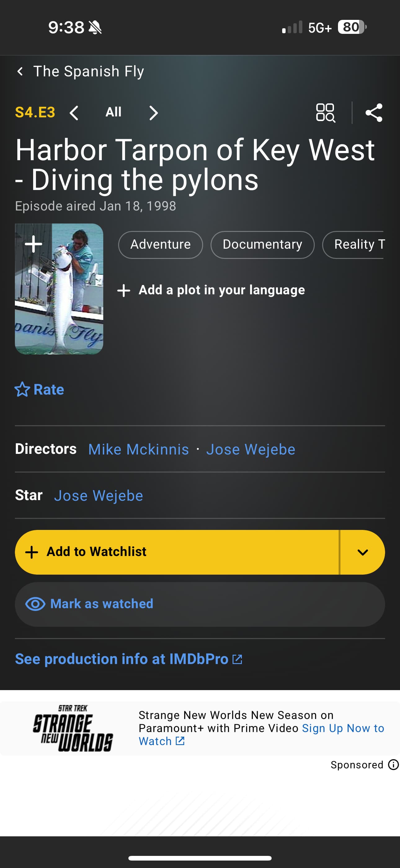Tap the plus badge on the poster
This screenshot has height=868, width=400.
34,244
